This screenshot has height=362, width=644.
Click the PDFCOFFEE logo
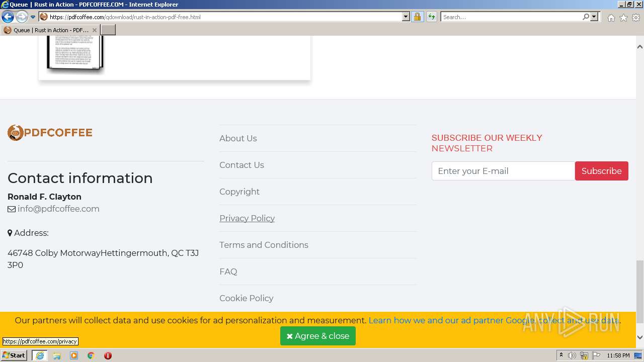50,133
